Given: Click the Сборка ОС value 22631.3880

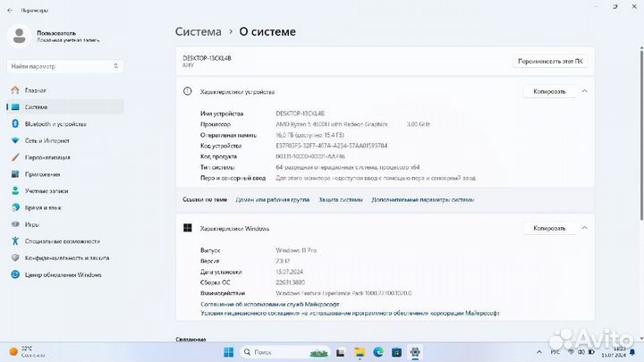Looking at the screenshot, I should coord(290,282).
